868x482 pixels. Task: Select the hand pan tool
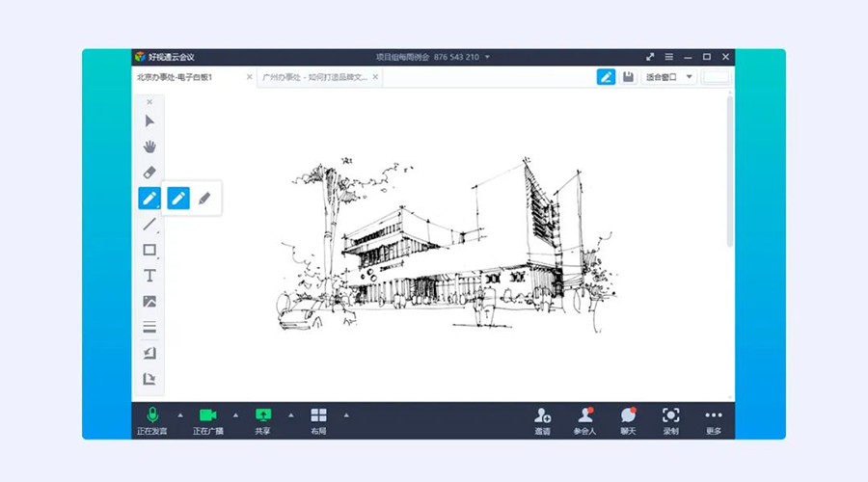[x=149, y=147]
